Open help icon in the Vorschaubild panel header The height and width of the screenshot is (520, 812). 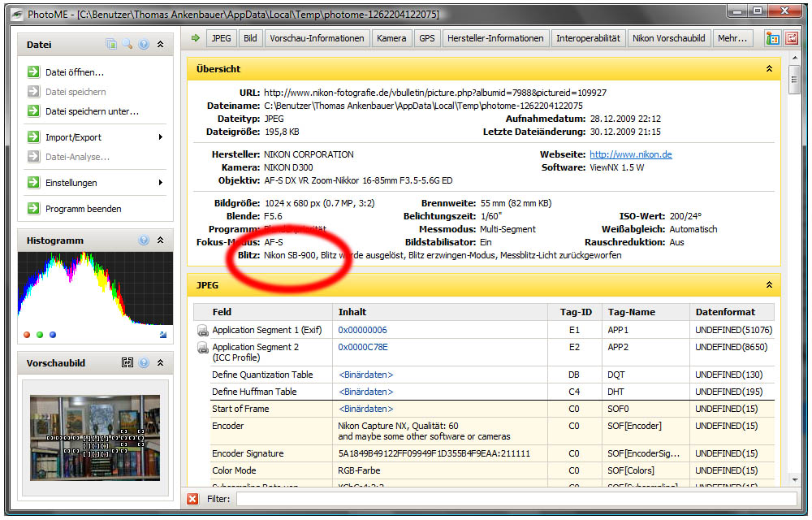pos(144,362)
